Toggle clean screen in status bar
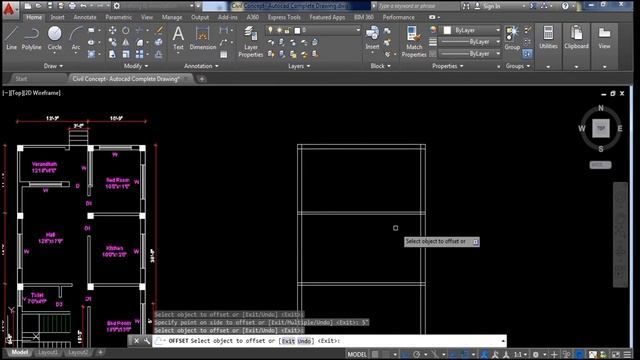 pyautogui.click(x=616, y=354)
